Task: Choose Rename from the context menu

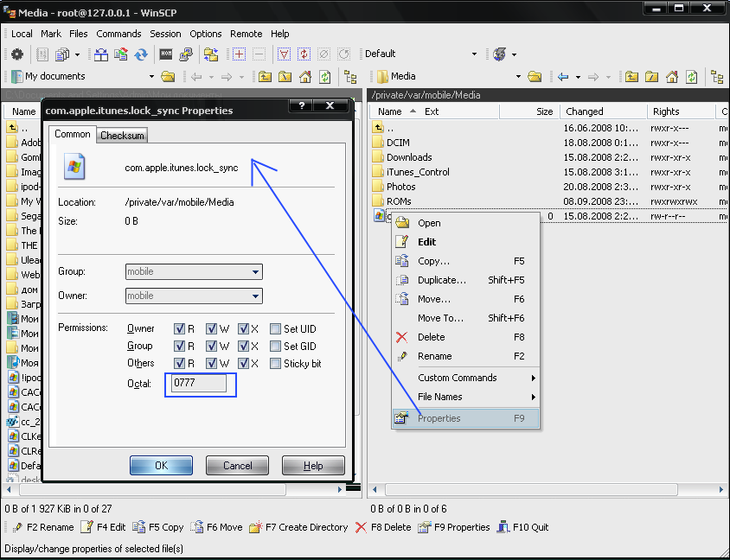Action: tap(434, 356)
